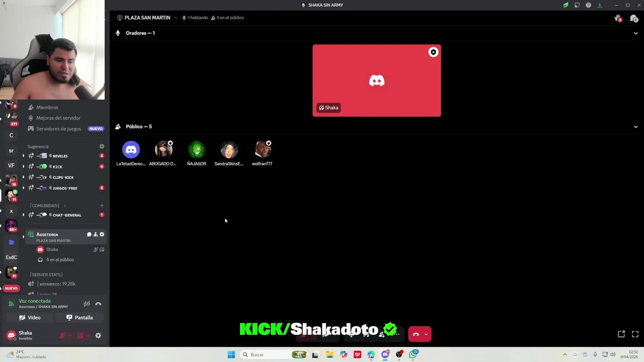The width and height of the screenshot is (644, 362).
Task: Toggle microphone mute in user panel
Action: point(62,335)
